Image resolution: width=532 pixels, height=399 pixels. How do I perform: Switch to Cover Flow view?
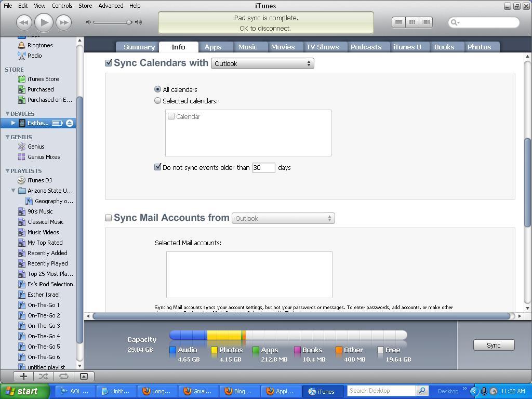425,22
